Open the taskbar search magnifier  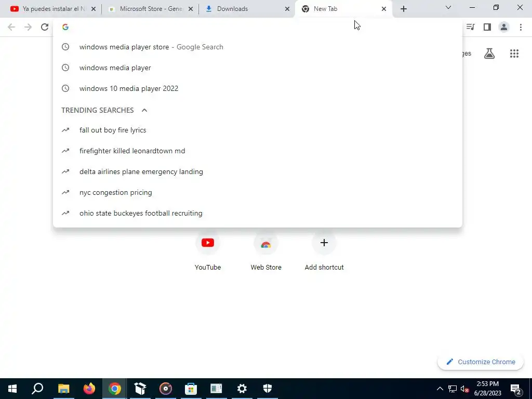pos(37,389)
